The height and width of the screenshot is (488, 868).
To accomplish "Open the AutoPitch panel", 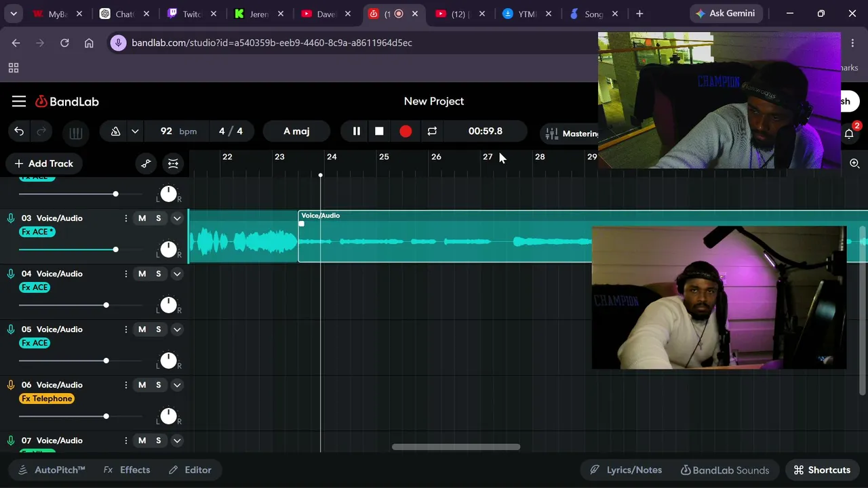I will coord(52,470).
